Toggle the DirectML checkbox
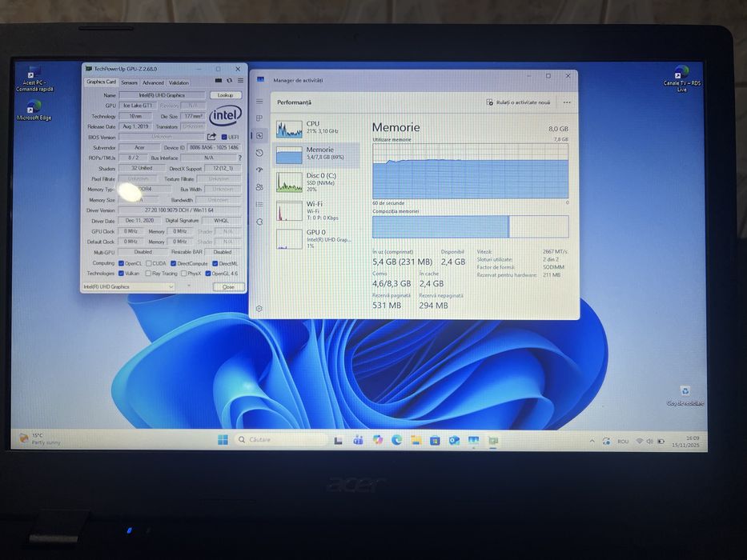Viewport: 747px width, 560px height. [215, 263]
